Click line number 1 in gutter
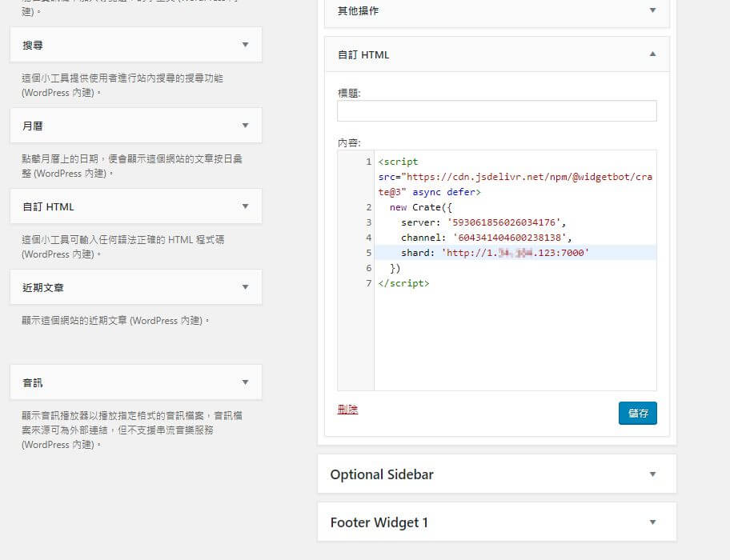This screenshot has height=560, width=730. coord(368,162)
